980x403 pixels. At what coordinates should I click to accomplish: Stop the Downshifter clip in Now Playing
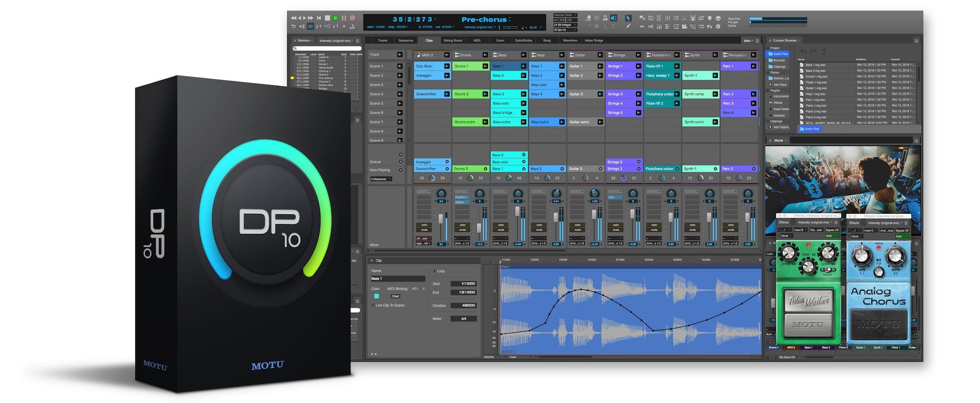pos(447,169)
